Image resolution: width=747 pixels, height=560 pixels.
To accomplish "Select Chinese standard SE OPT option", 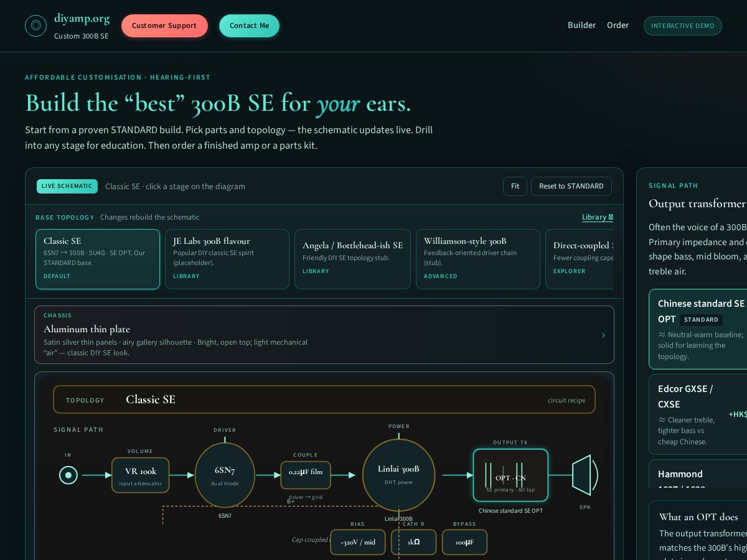I will [x=698, y=329].
